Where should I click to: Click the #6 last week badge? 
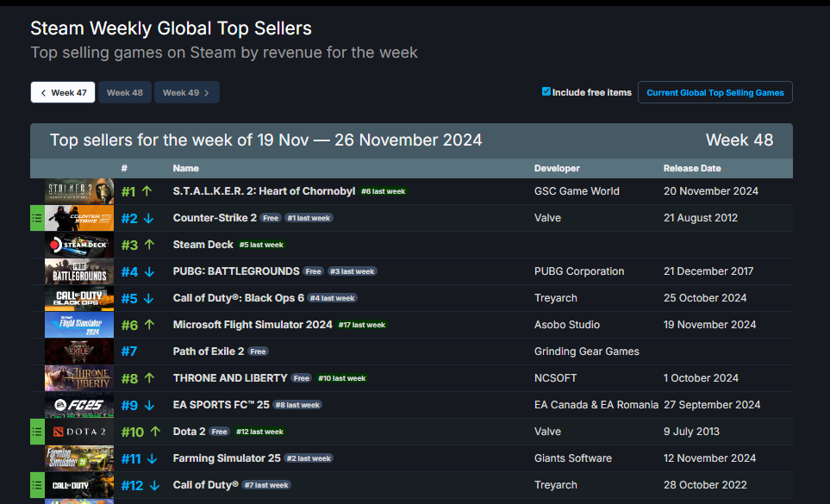(x=384, y=191)
